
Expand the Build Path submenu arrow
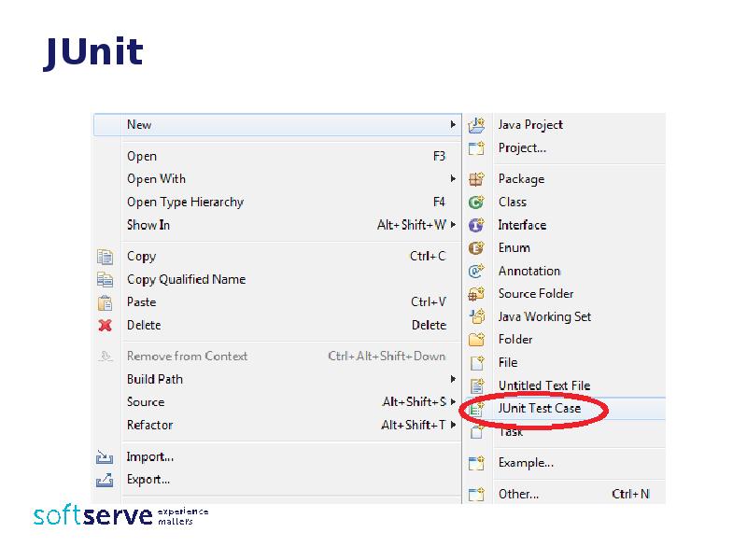tap(453, 380)
